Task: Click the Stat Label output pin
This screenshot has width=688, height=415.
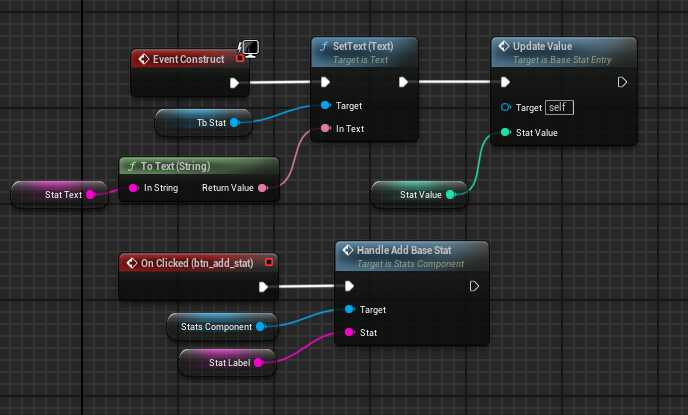Action: tap(258, 362)
